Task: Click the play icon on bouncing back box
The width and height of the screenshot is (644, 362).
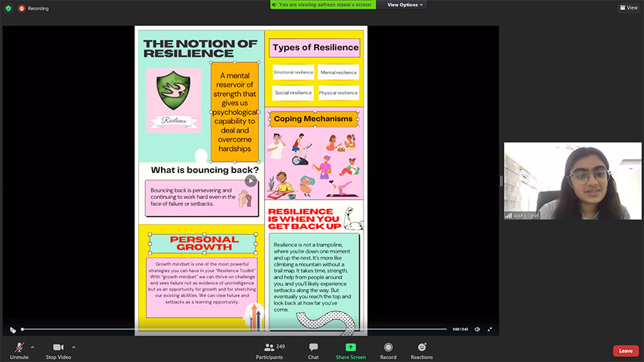Action: [250, 180]
